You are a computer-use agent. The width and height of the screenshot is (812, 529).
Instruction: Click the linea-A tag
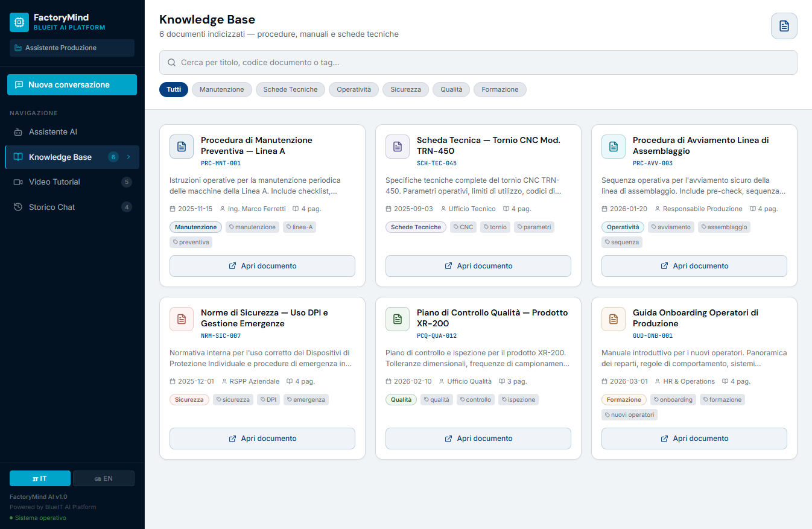click(x=300, y=227)
